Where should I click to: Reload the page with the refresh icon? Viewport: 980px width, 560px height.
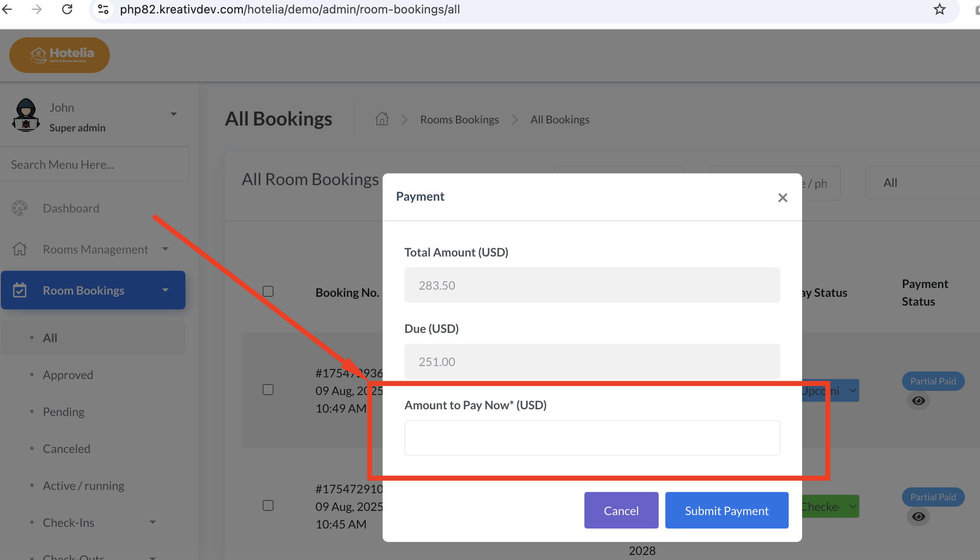[x=67, y=9]
